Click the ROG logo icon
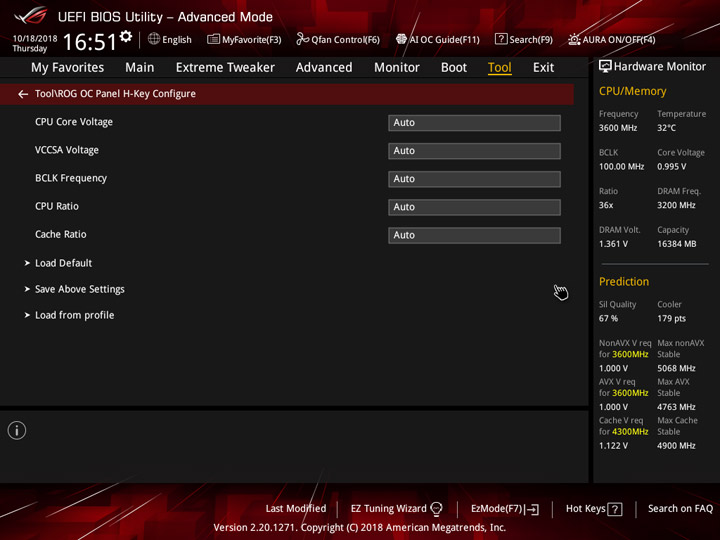Screen dimensions: 720x540 point(30,16)
